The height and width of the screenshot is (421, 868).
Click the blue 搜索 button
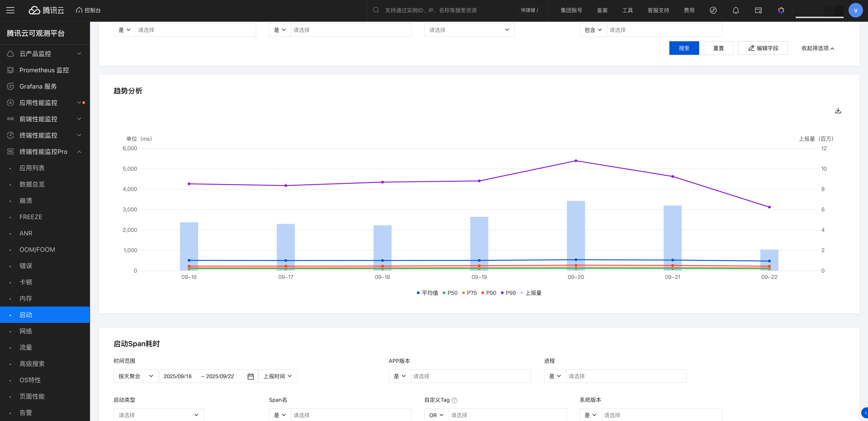point(684,48)
